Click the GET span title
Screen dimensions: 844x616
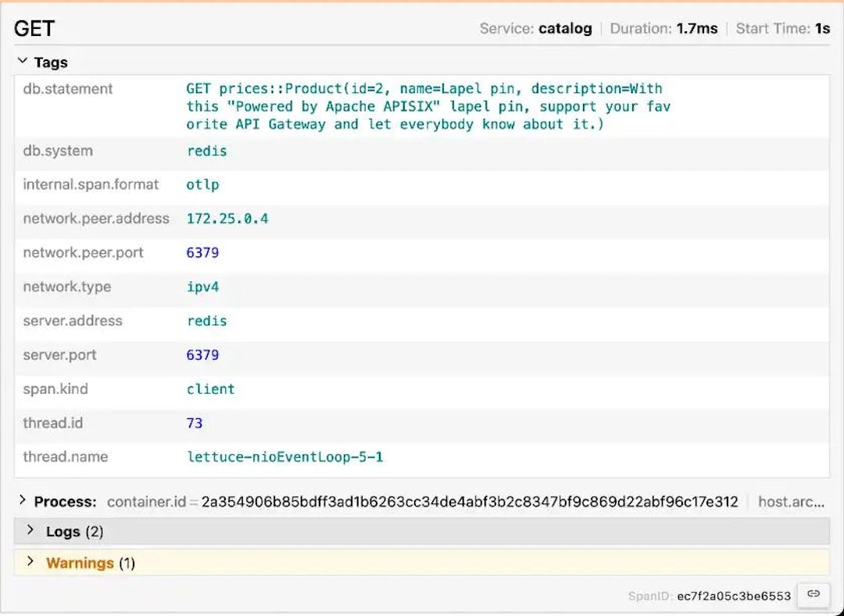[x=34, y=29]
